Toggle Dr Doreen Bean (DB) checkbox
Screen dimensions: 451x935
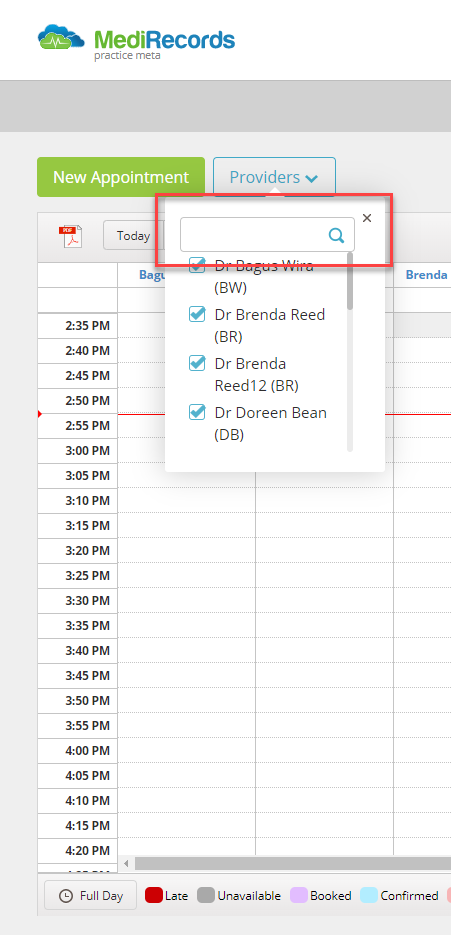pyautogui.click(x=197, y=411)
